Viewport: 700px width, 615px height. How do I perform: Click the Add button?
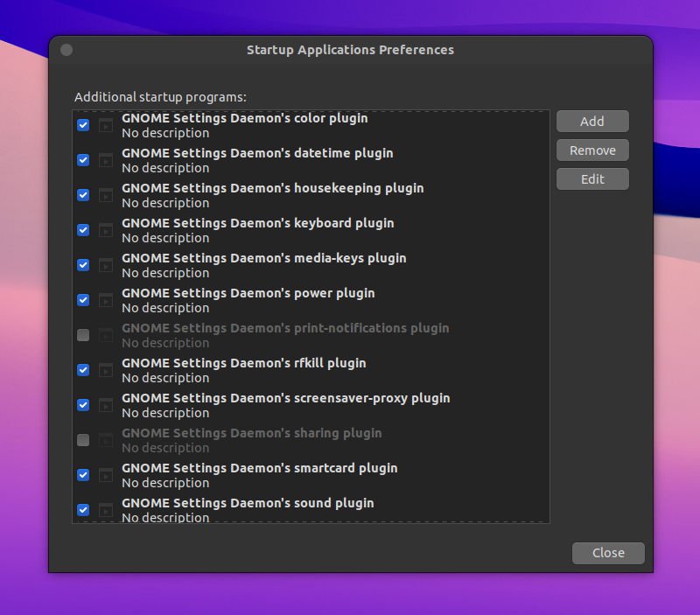592,122
